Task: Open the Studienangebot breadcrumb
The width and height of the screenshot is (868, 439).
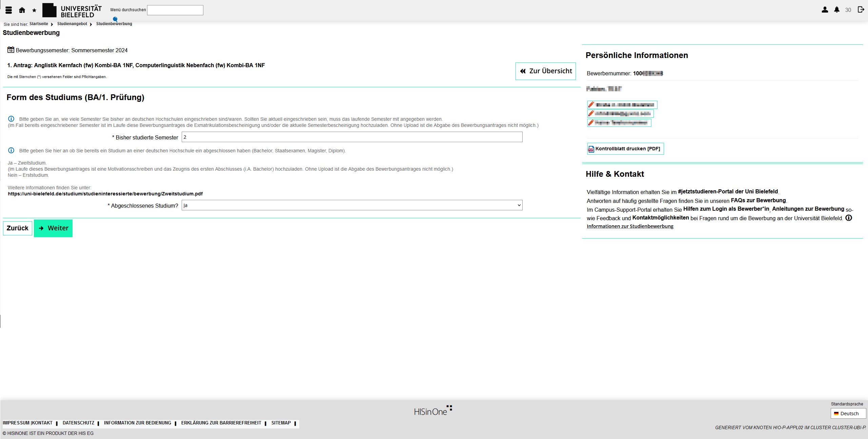Action: 72,24
